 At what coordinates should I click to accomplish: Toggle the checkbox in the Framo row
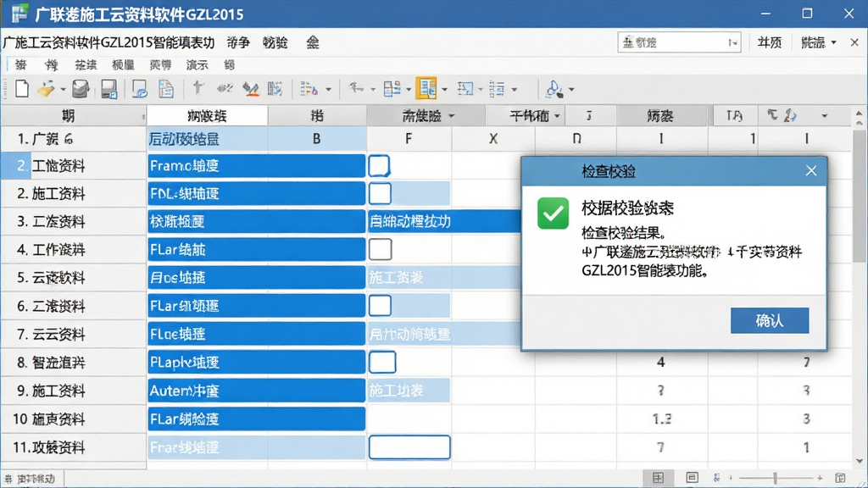click(x=379, y=165)
